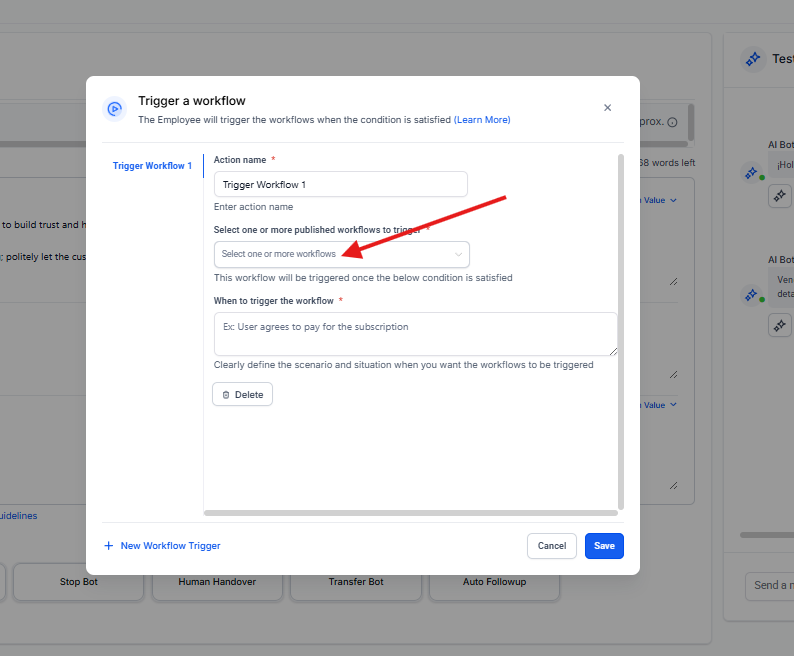Click the dialog's vertical scrollbar
The image size is (794, 656).
pos(621,330)
